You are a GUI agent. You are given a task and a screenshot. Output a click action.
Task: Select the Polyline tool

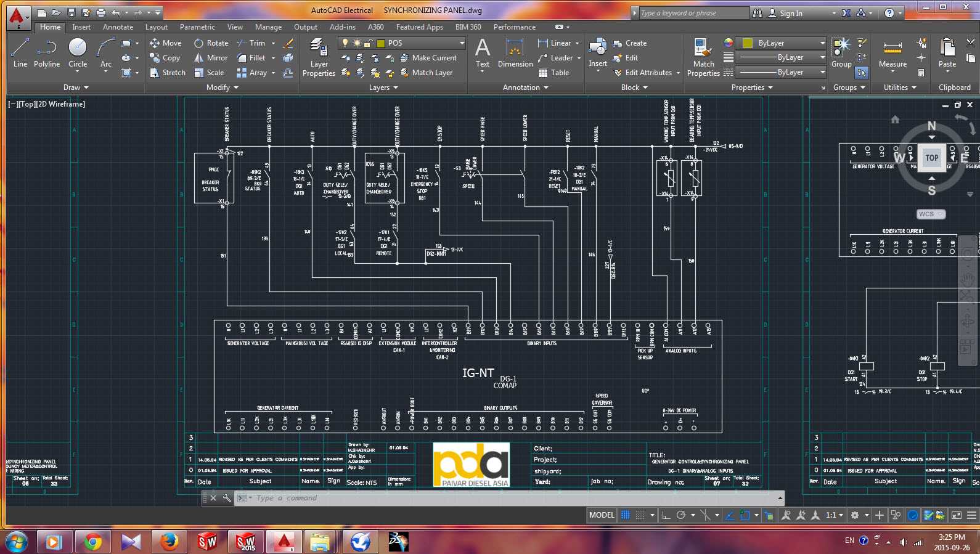coord(47,52)
